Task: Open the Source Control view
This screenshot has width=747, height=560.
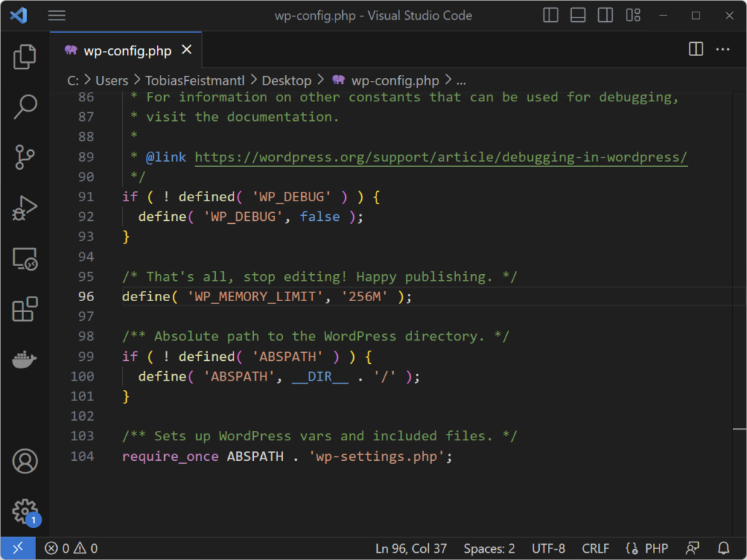Action: [25, 157]
